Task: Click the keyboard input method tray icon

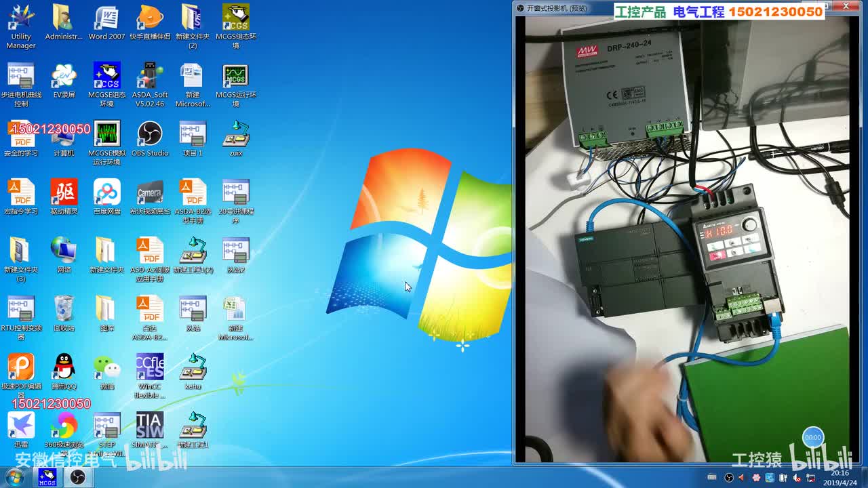Action: 711,477
